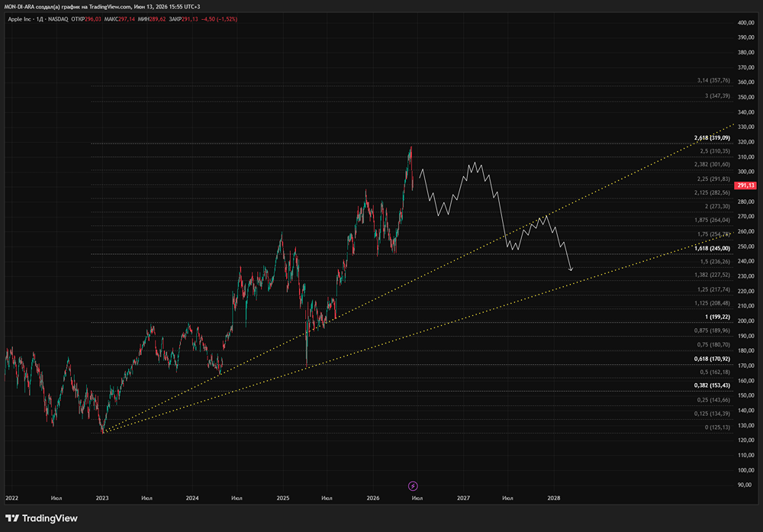Click the 2023 time axis label

pyautogui.click(x=102, y=498)
